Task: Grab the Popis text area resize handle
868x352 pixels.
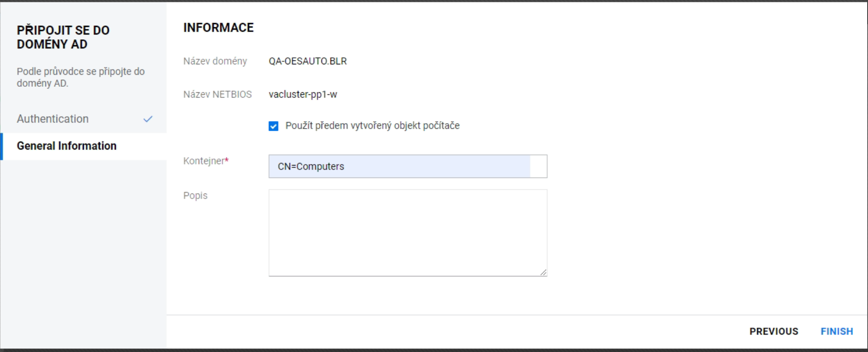Action: [543, 272]
